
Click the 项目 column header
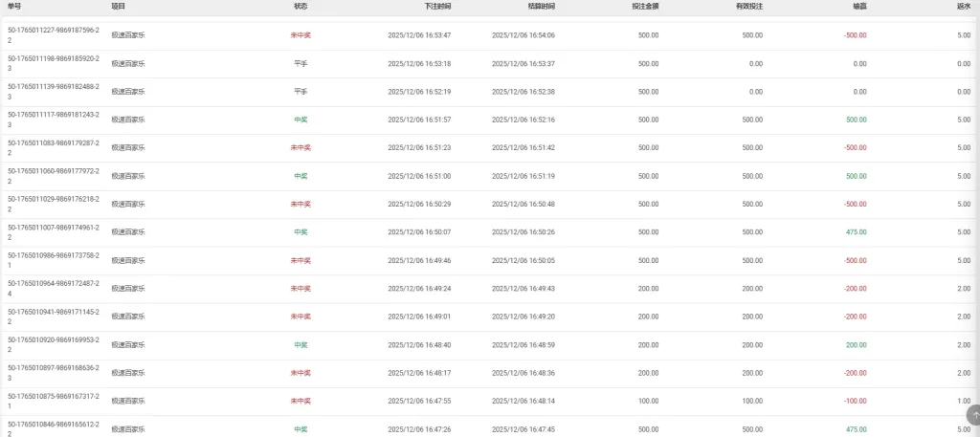point(118,6)
